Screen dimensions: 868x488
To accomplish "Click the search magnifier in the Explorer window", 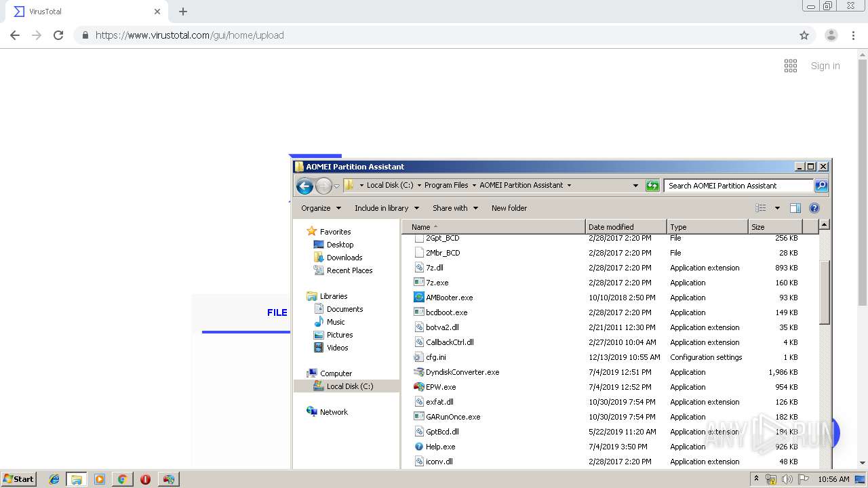I will point(821,186).
